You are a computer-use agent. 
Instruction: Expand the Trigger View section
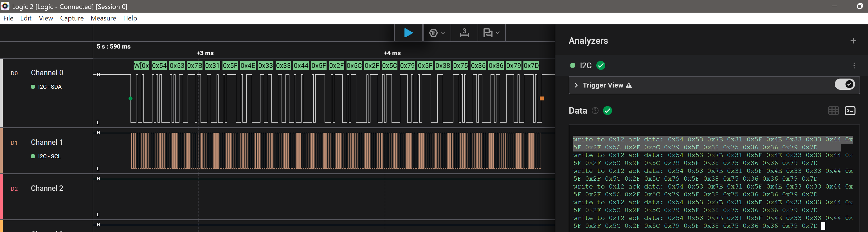[x=576, y=85]
